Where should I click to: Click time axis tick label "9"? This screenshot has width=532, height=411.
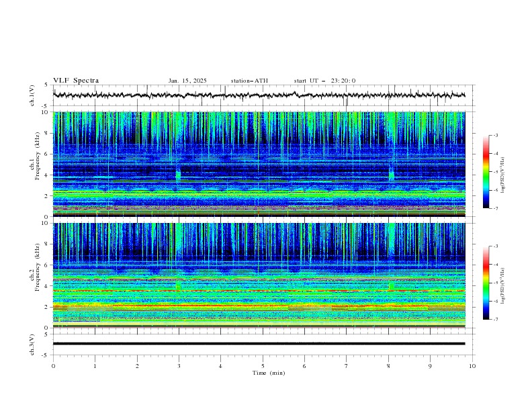click(x=430, y=366)
